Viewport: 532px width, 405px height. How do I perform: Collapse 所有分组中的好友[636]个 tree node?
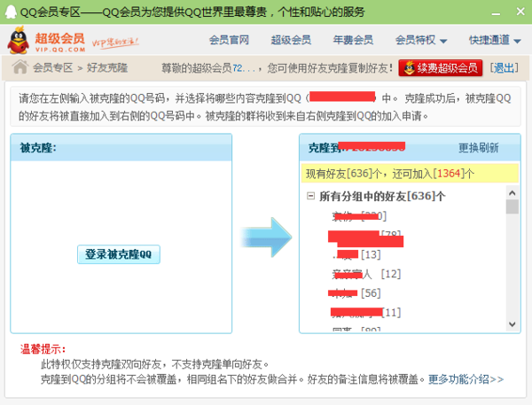pos(310,196)
